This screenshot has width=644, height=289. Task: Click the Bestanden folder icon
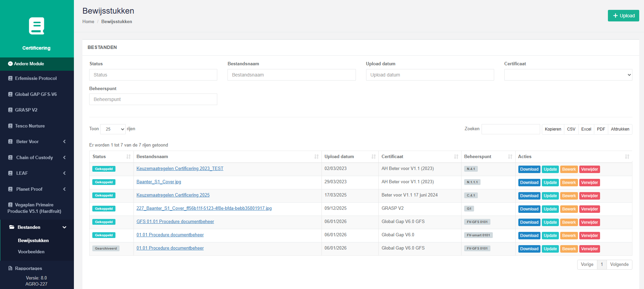(12, 227)
